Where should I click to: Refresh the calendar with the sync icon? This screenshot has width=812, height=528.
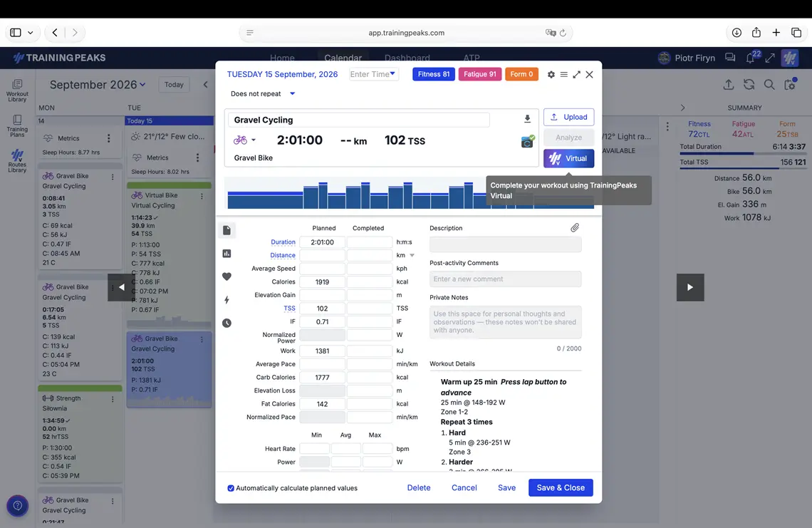[749, 85]
